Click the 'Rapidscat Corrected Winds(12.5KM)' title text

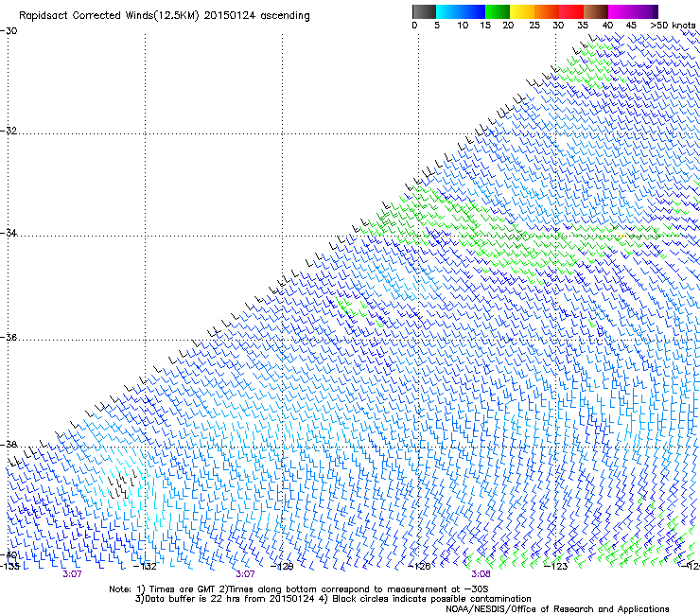tap(109, 16)
